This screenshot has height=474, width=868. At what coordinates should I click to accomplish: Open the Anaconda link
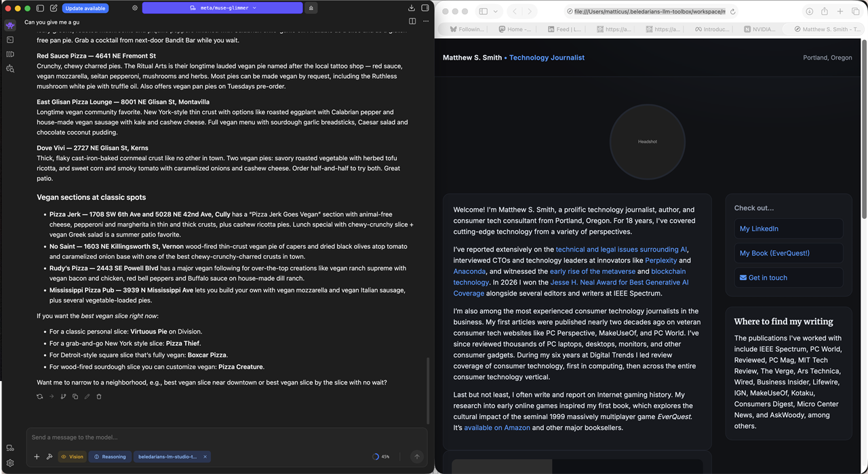(469, 271)
